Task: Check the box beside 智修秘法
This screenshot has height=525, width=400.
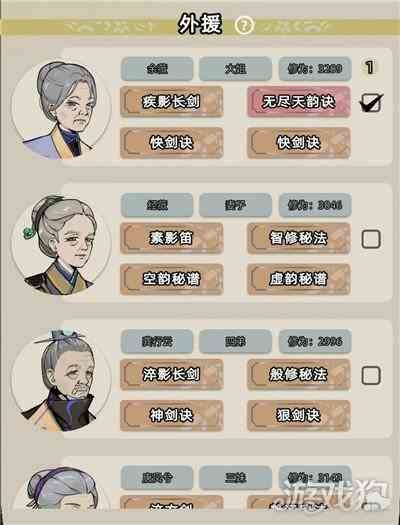Action: coord(371,239)
